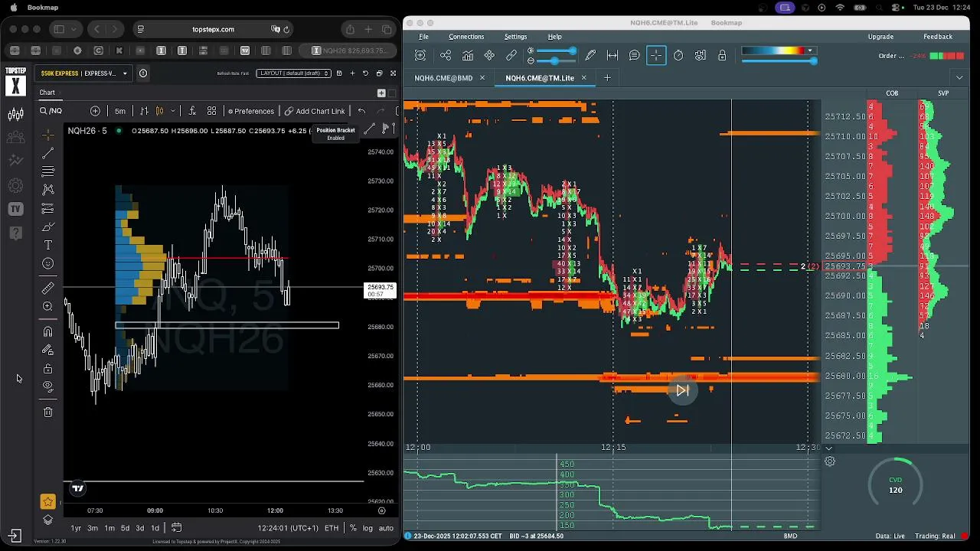980x551 pixels.
Task: Open the Fibonacci/horizontal lines tool group
Action: (47, 171)
